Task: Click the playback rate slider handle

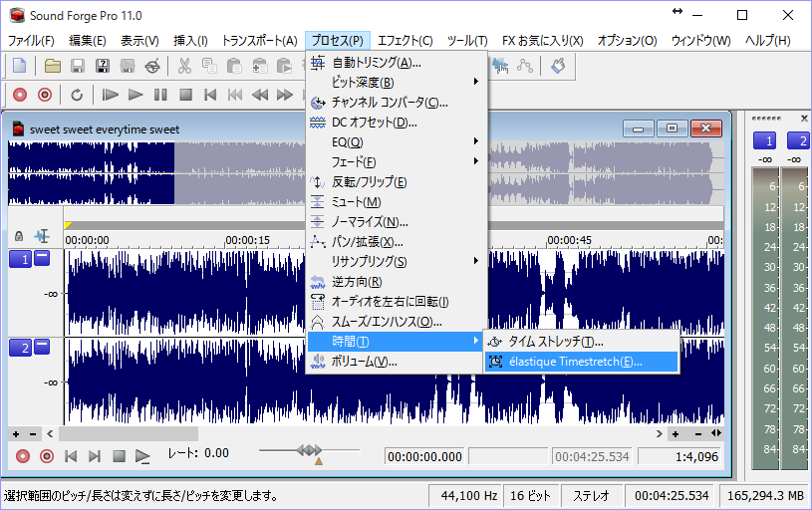Action: coord(310,450)
